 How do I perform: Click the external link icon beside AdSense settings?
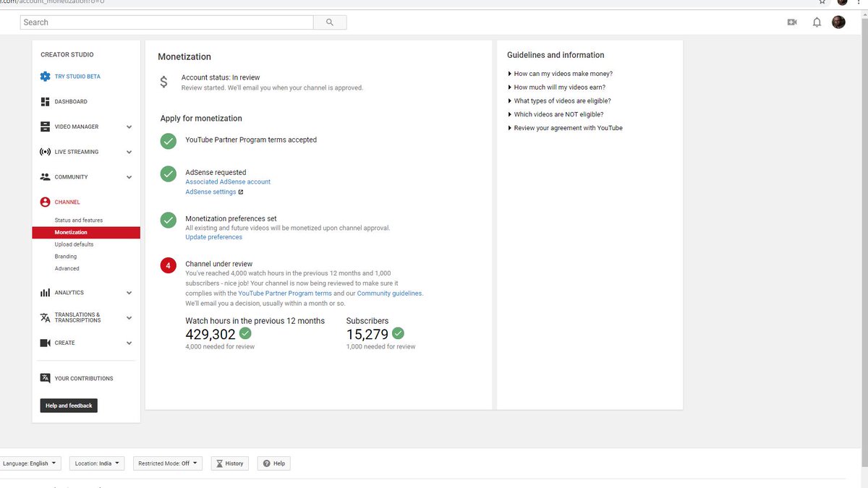(241, 192)
